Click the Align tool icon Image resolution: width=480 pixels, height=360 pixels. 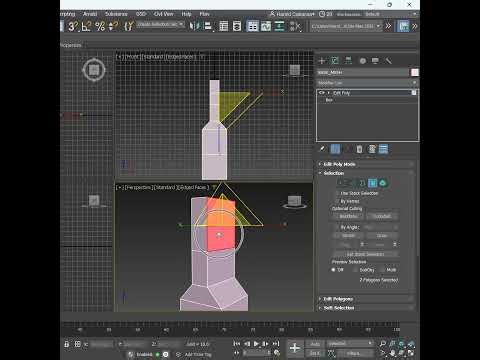coord(209,26)
